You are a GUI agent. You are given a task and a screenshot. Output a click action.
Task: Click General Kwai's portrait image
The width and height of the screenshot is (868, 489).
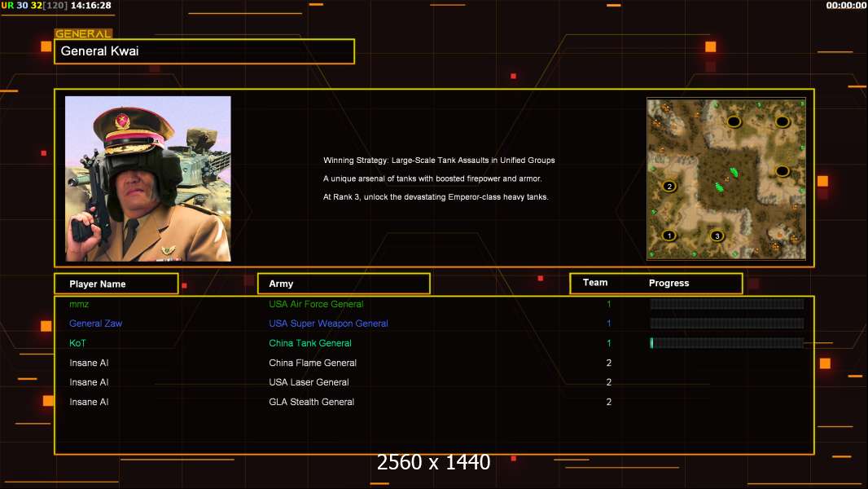pos(147,178)
